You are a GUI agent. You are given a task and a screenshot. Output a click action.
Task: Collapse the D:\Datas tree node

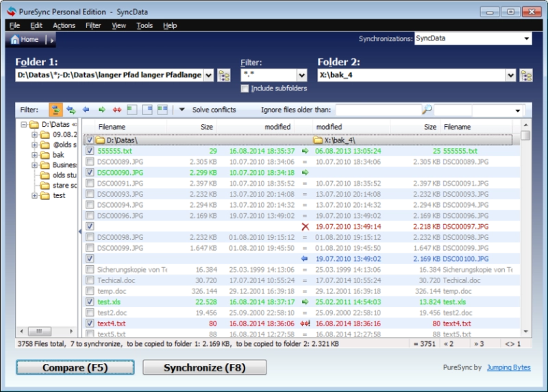click(24, 125)
